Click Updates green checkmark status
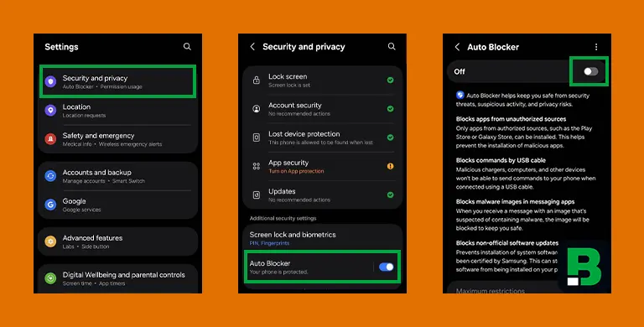The image size is (644, 327). pyautogui.click(x=390, y=195)
